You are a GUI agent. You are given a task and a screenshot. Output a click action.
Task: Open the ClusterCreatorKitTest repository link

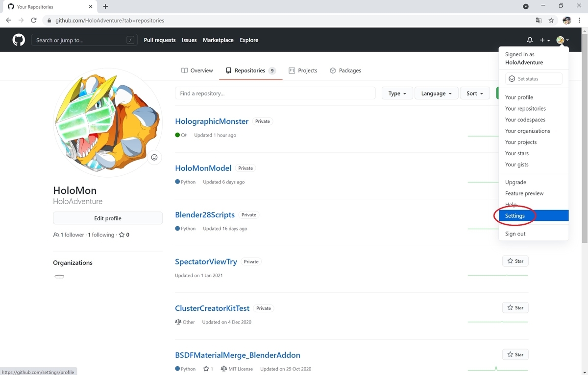pos(212,308)
